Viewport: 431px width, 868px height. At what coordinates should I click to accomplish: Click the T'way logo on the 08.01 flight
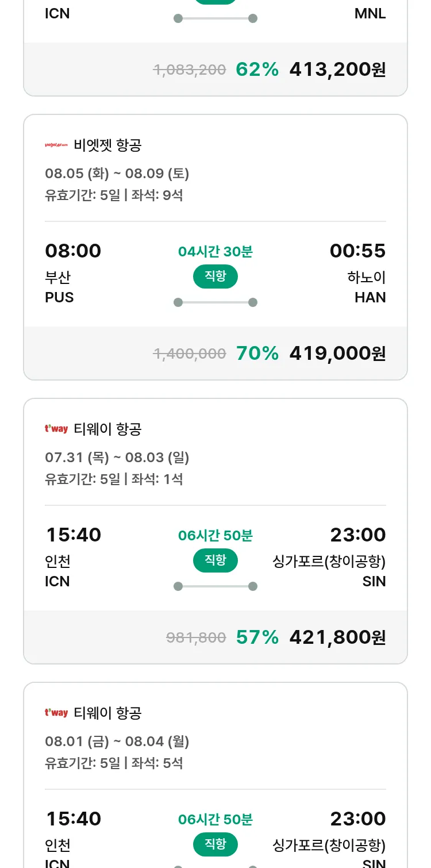pos(56,713)
